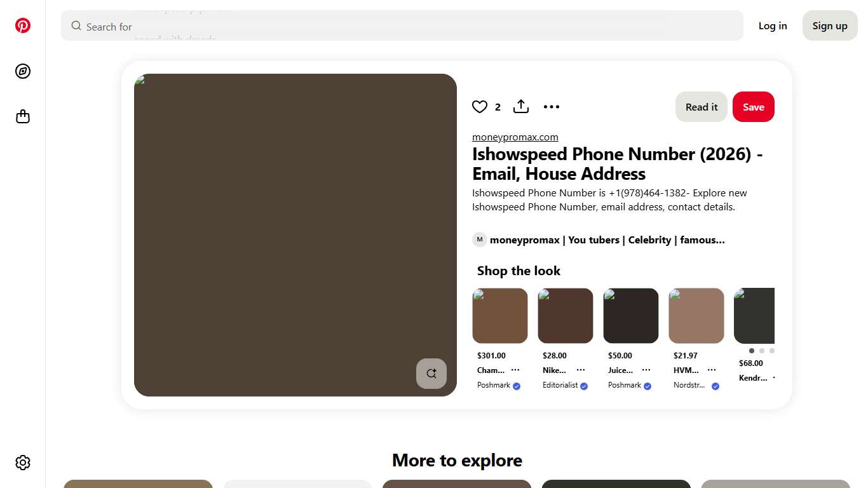The width and height of the screenshot is (868, 488).
Task: Select the $21.97 Nordstrom product swatch
Action: click(696, 316)
